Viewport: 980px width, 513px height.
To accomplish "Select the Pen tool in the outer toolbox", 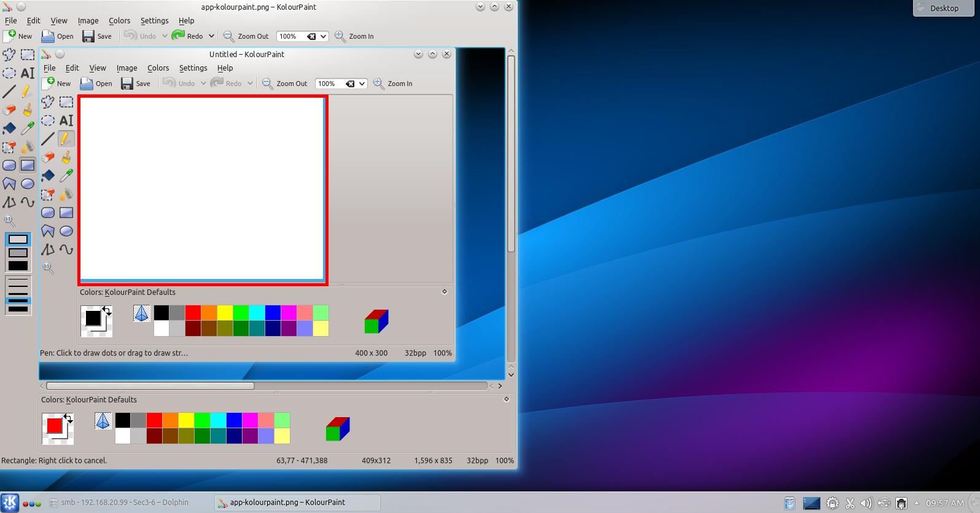I will pyautogui.click(x=28, y=92).
